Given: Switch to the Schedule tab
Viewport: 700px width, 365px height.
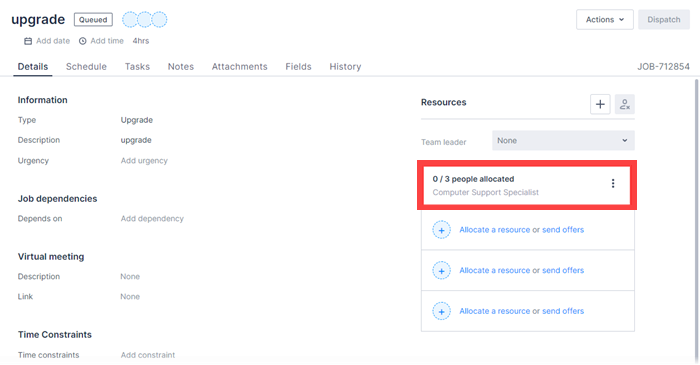Looking at the screenshot, I should (x=86, y=66).
